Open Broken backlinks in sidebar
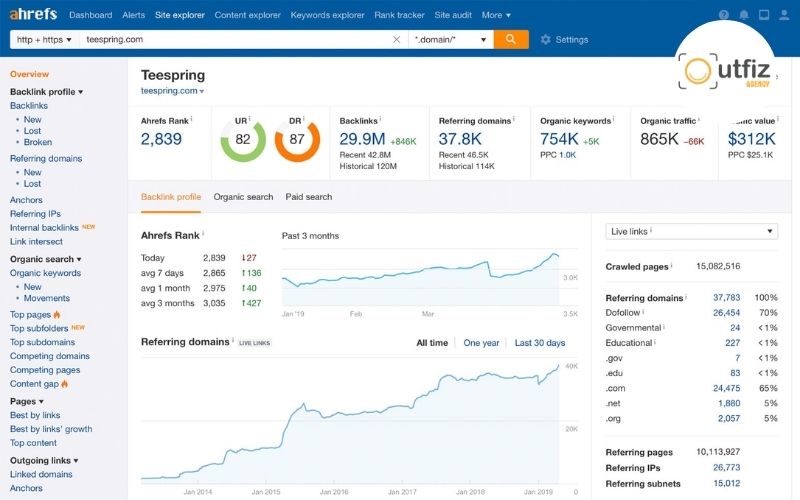 (x=38, y=142)
